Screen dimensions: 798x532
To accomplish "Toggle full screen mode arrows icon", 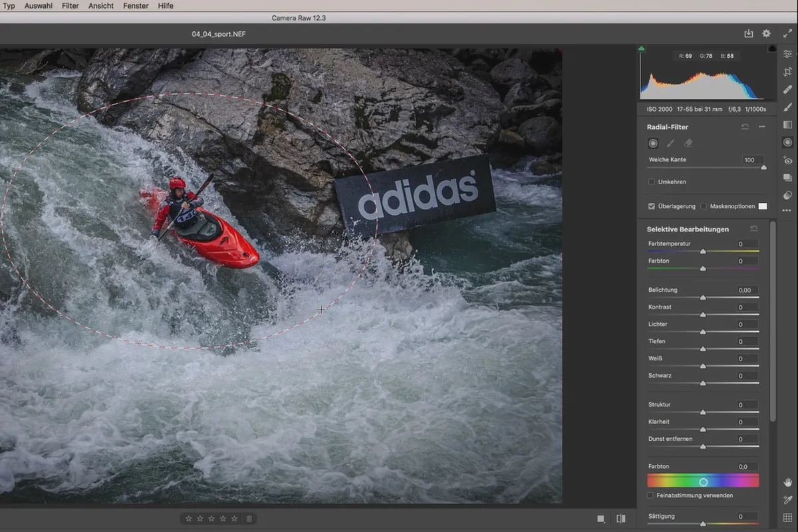I will [x=787, y=33].
